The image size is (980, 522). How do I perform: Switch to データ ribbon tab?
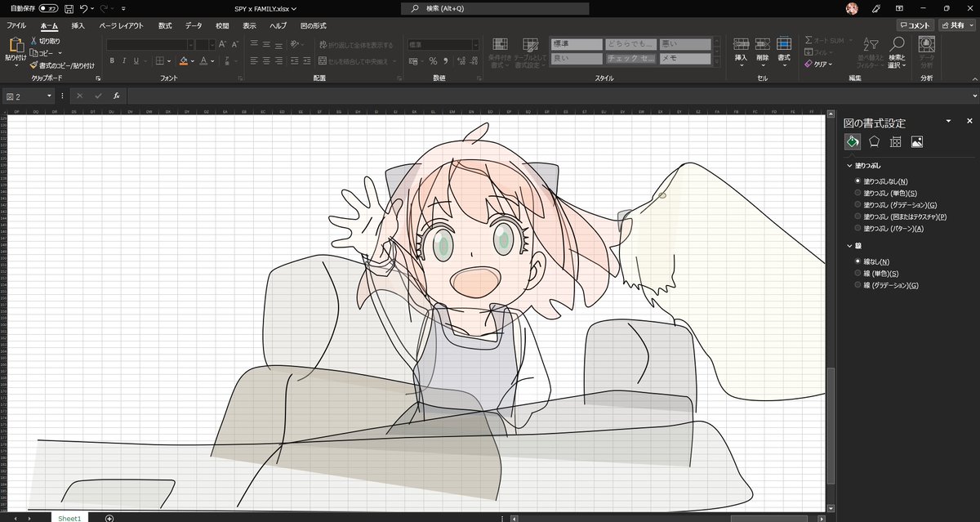pos(194,25)
